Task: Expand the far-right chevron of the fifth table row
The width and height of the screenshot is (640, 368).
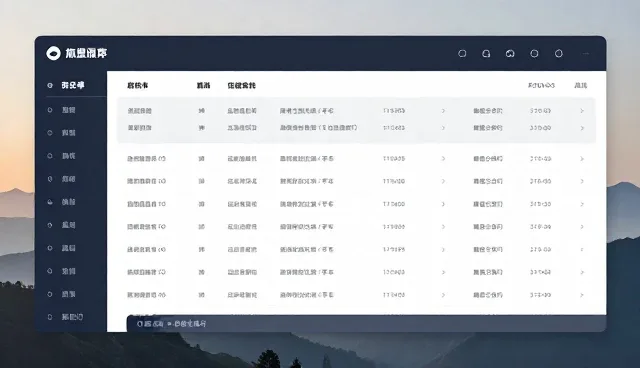Action: click(x=582, y=204)
